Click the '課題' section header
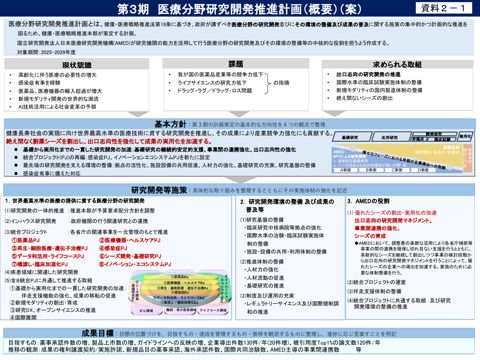 [x=236, y=64]
